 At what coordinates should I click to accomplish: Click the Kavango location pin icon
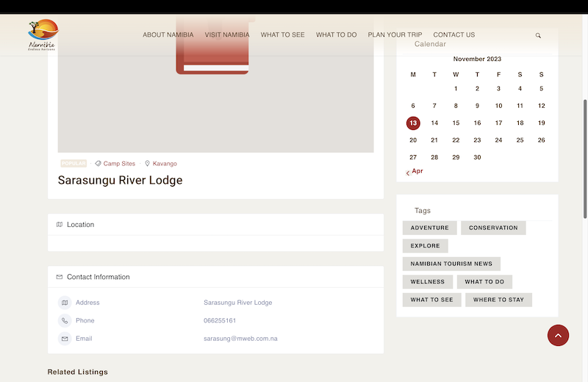[x=147, y=164]
